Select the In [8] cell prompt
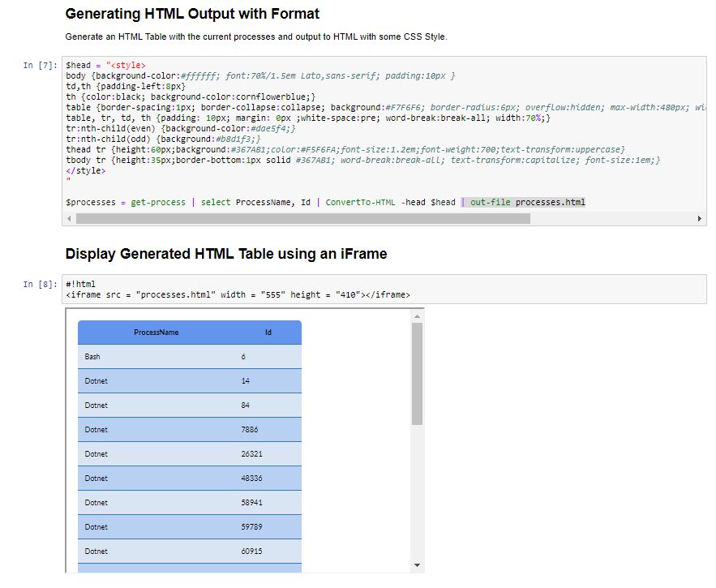Viewport: 716px width, 588px height. (36, 284)
